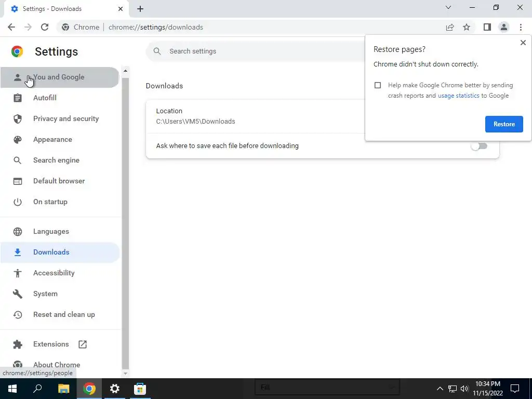The width and height of the screenshot is (532, 399).
Task: Click the Appearance palette icon
Action: click(x=17, y=139)
